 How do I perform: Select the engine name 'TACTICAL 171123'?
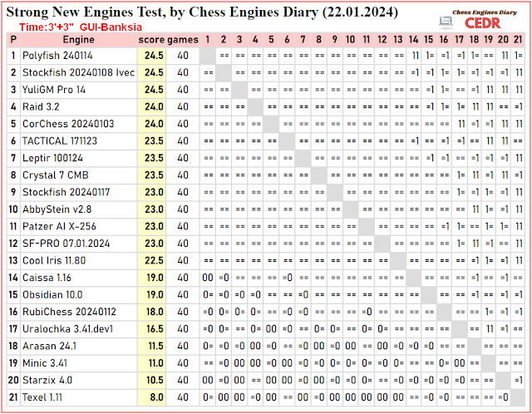pos(60,140)
